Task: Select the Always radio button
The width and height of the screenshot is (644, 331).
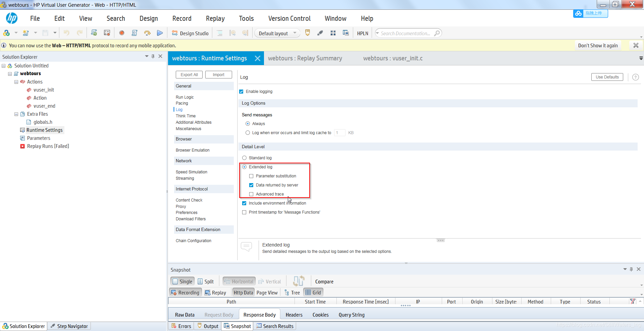Action: pos(248,124)
